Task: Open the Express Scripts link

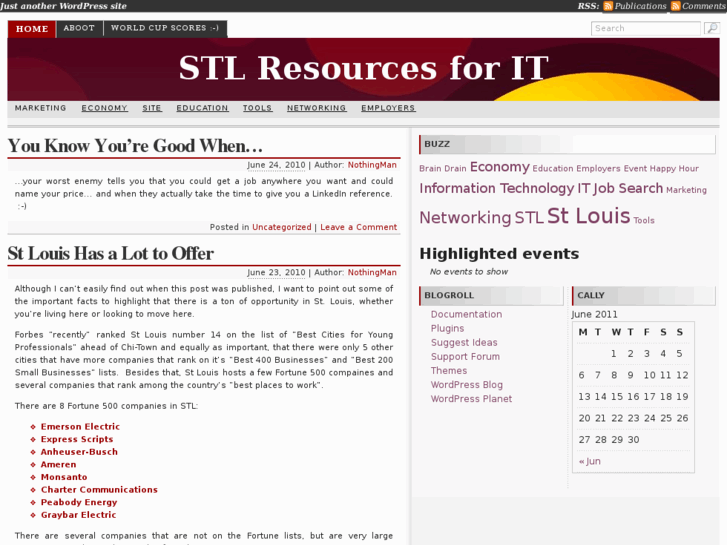Action: 77,439
